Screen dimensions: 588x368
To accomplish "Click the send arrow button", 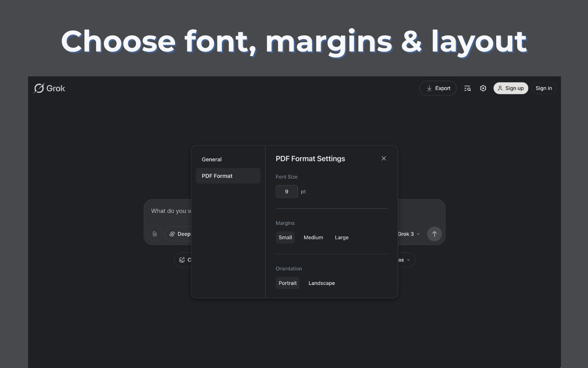I will coord(434,234).
